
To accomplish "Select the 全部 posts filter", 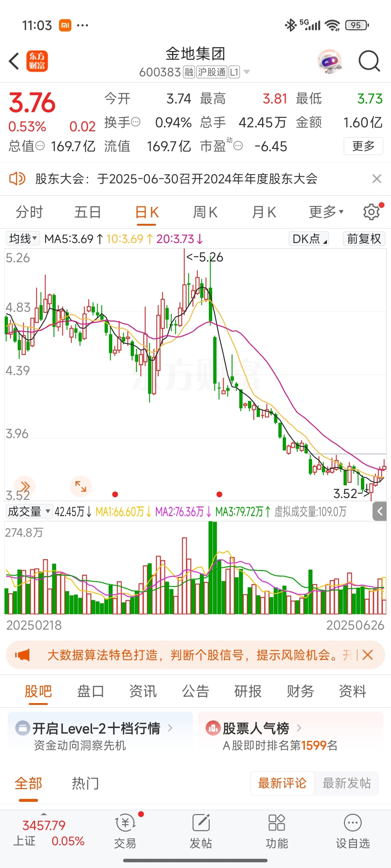I will coord(28,783).
